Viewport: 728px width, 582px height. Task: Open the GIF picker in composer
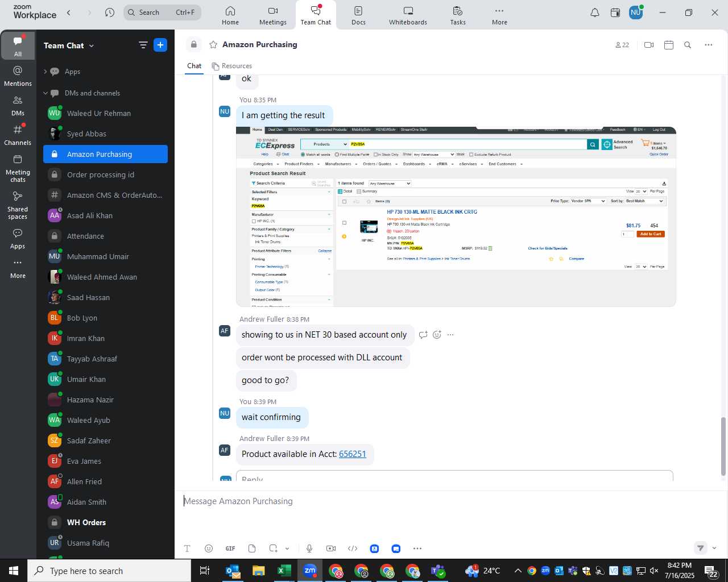pos(230,548)
